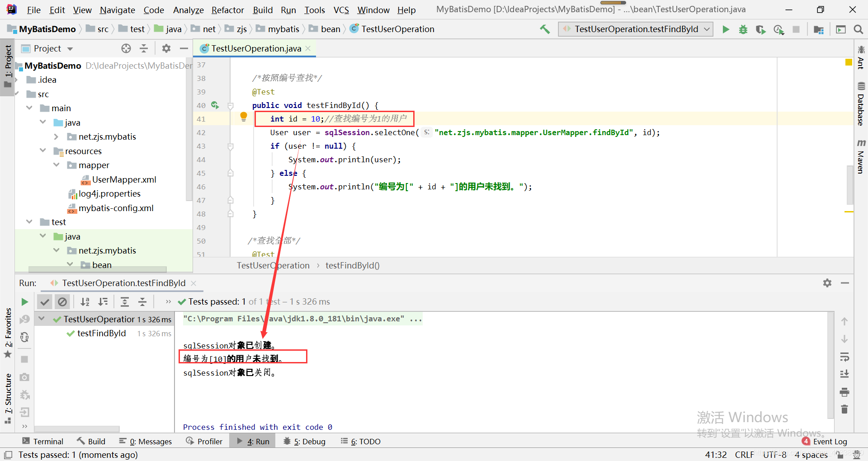Open Project panel settings gear
This screenshot has height=461, width=868.
[166, 48]
